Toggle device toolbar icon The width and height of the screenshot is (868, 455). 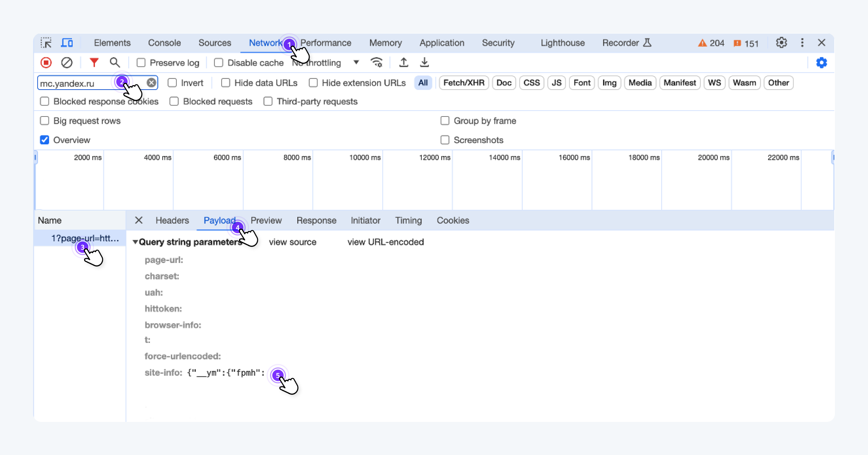coord(67,43)
